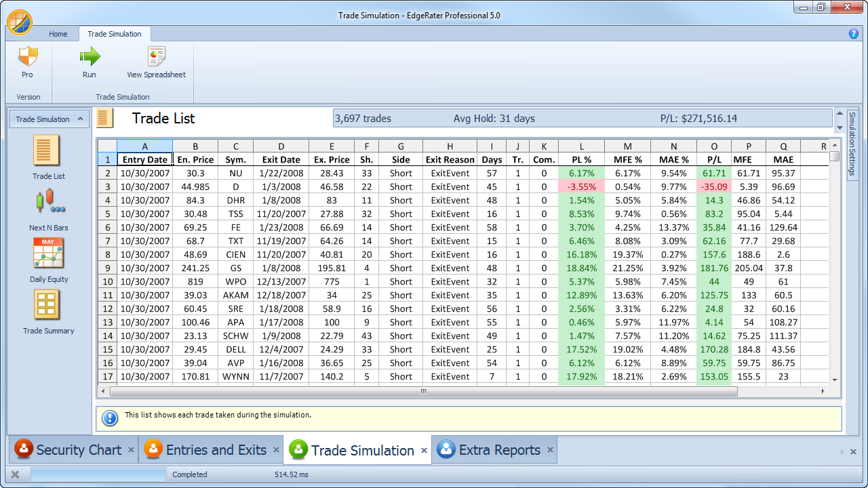Select the Trade Simulation ribbon tab
This screenshot has width=868, height=488.
pos(115,34)
